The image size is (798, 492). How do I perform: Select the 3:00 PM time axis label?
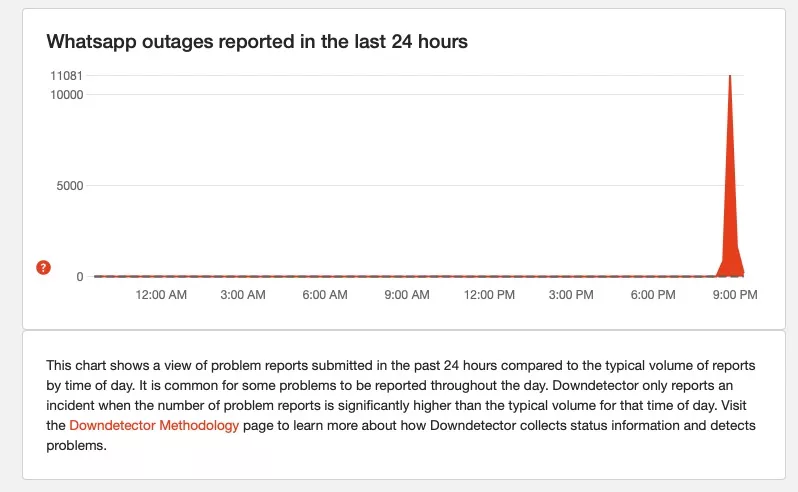point(571,295)
